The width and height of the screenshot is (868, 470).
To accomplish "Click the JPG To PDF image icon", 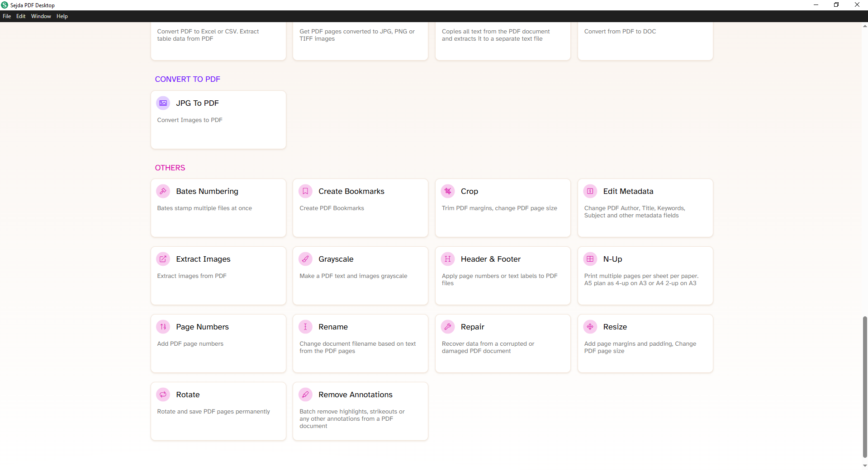I will [163, 103].
